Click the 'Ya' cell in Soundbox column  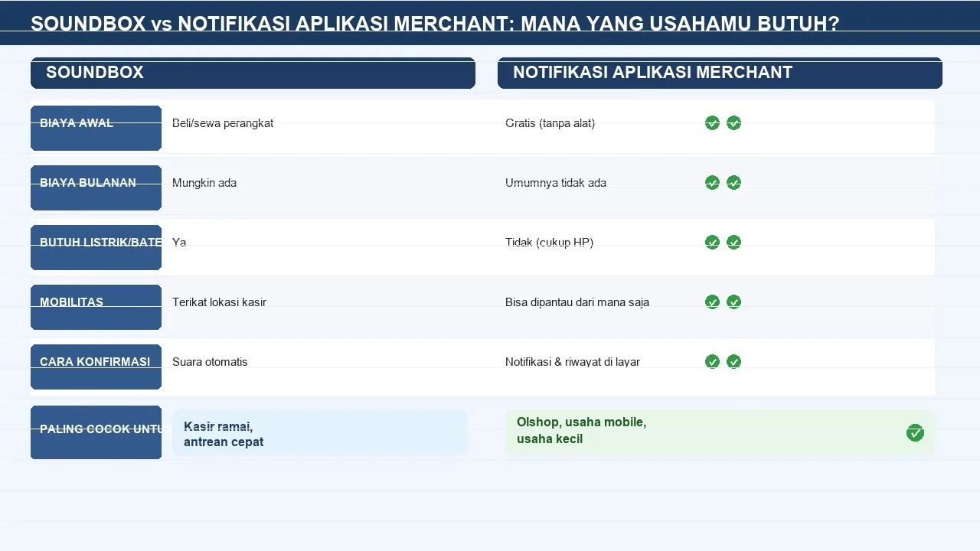point(179,242)
